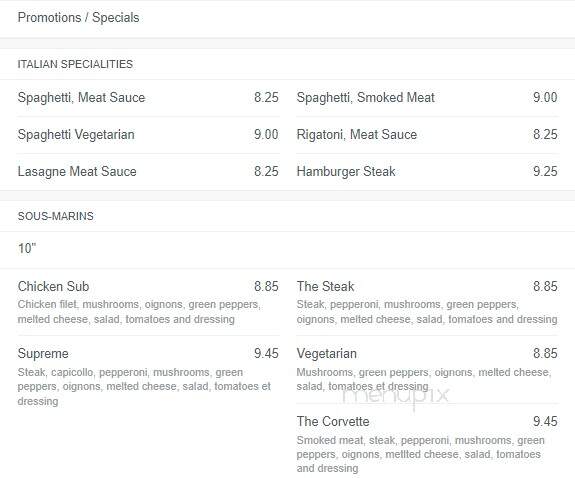Click The Corvette ingredients description
This screenshot has height=478, width=575.
(421, 454)
